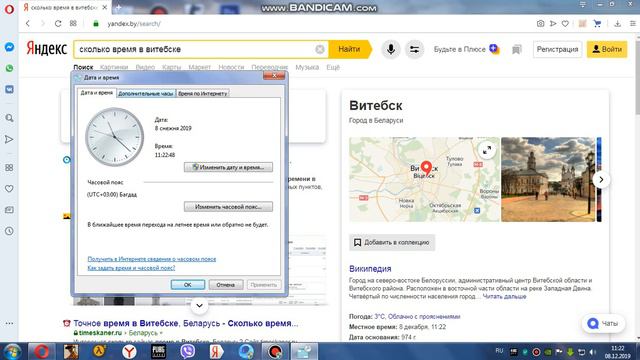Select the Музыка search tab
This screenshot has width=640, height=360.
[307, 67]
